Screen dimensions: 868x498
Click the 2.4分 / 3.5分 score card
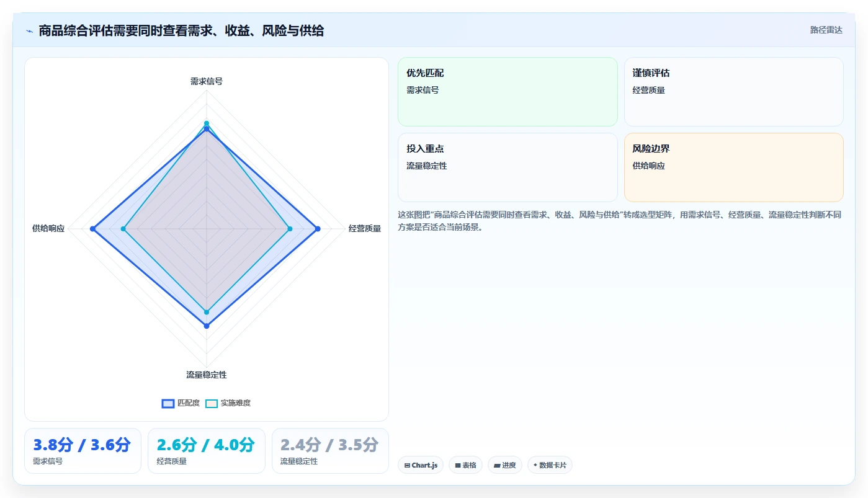pos(330,451)
